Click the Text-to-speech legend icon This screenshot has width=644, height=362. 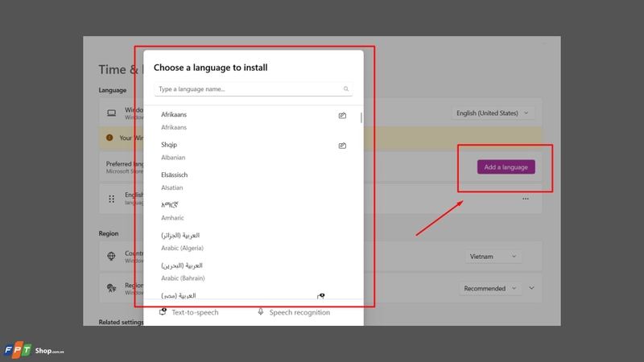click(x=163, y=312)
